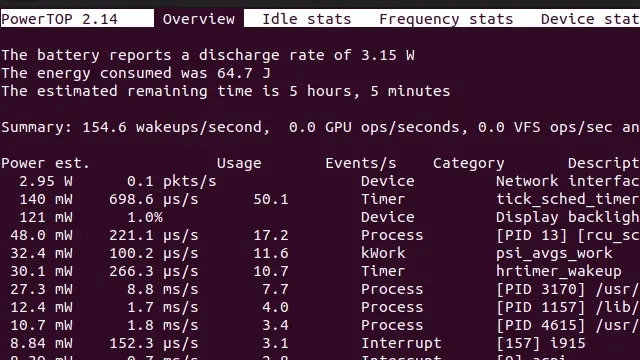
Task: Select the 100.2 µs/s usage value
Action: coord(153,253)
